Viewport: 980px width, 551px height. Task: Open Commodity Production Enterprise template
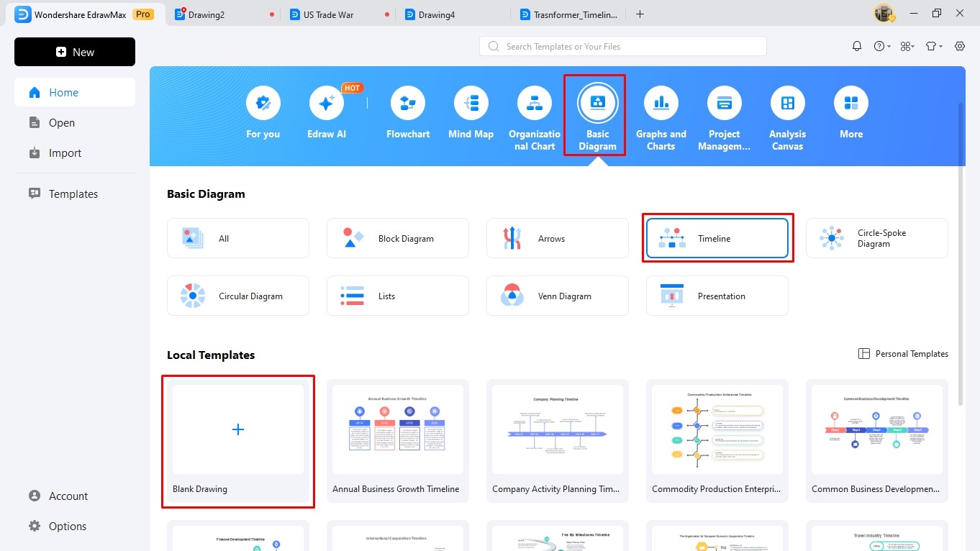coord(717,440)
